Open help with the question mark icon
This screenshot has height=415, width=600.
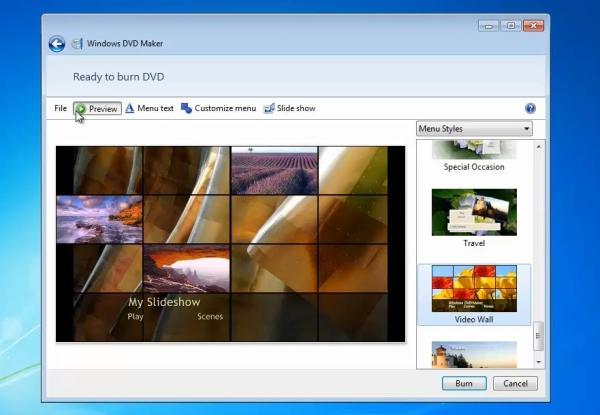point(530,108)
